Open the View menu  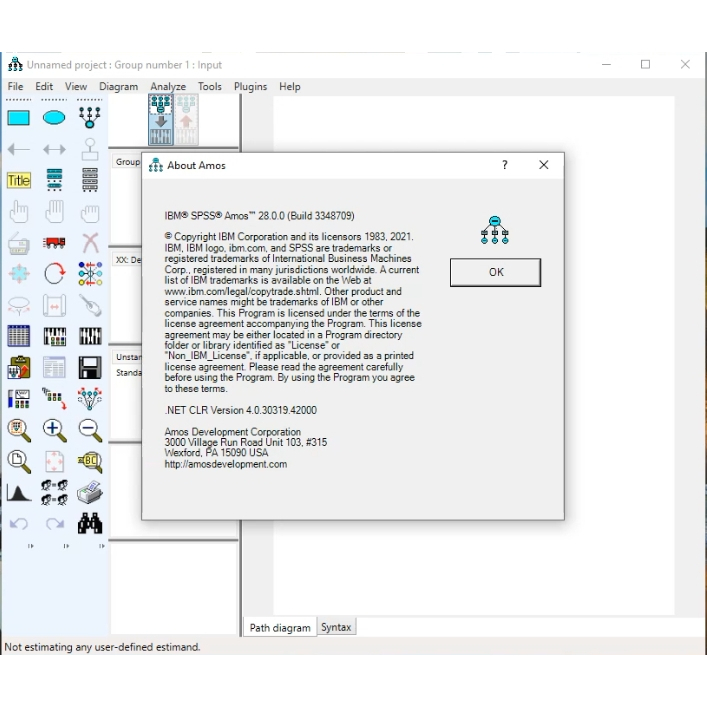[x=76, y=87]
